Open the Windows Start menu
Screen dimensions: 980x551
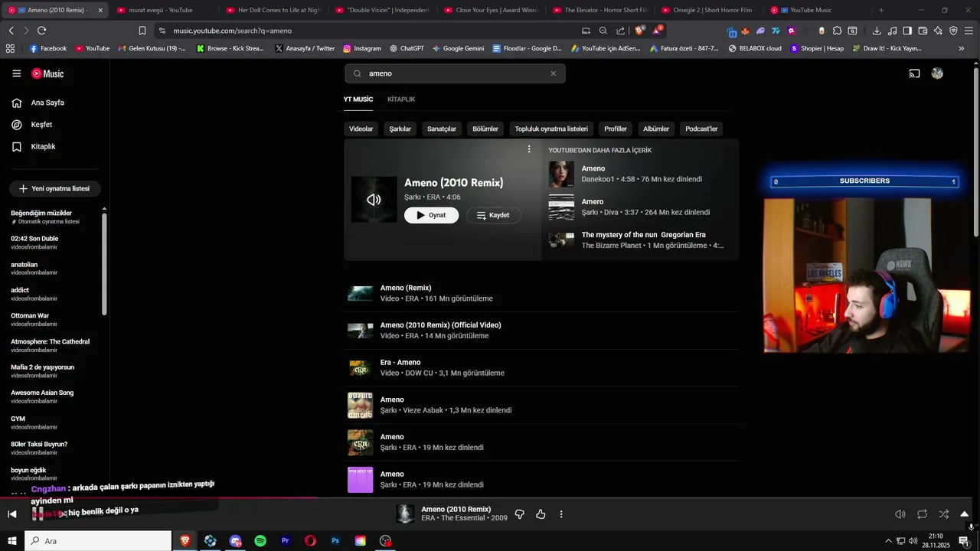click(12, 541)
